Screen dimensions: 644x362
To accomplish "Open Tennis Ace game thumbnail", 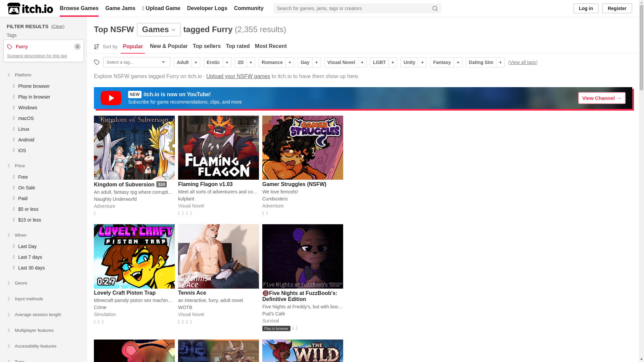I will click(218, 256).
